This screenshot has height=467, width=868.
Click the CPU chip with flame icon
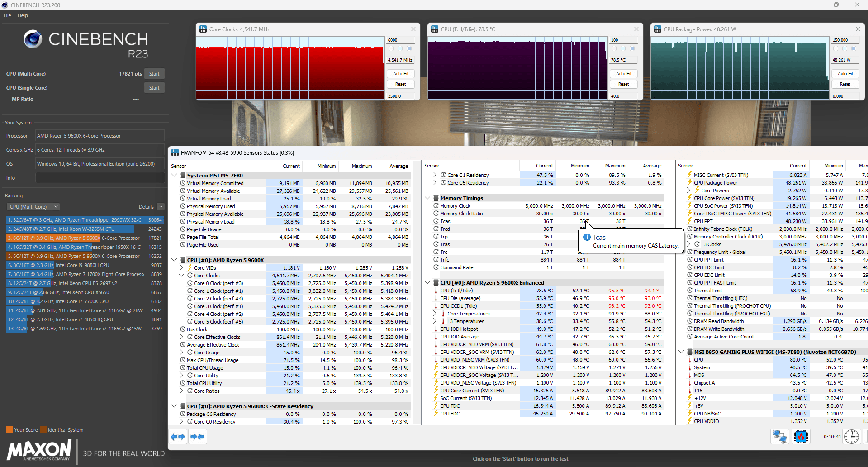(801, 437)
